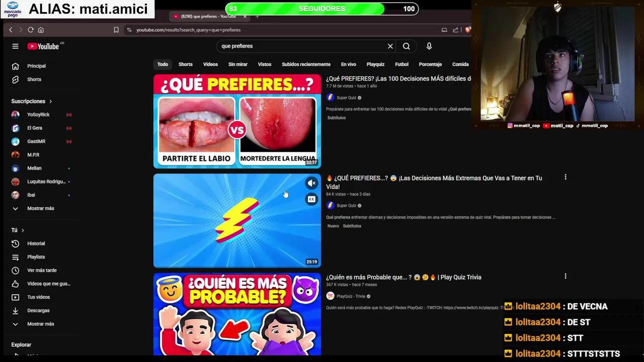The image size is (644, 362).
Task: Open Ibai subscription channel
Action: pos(31,195)
